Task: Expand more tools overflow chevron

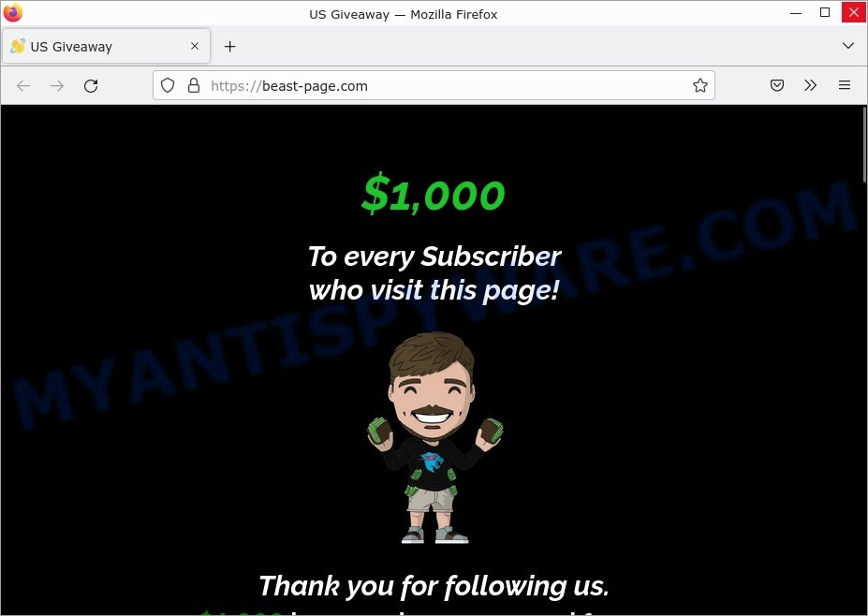Action: click(x=811, y=85)
